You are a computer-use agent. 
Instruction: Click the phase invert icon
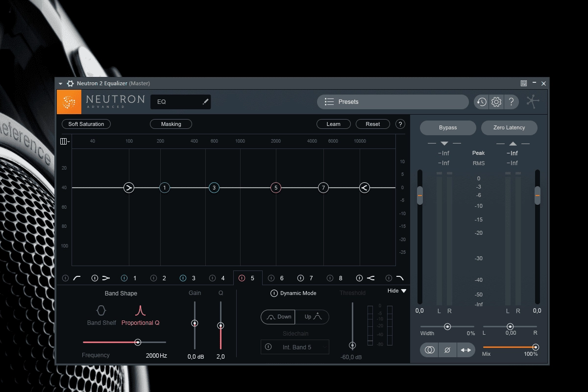[447, 350]
